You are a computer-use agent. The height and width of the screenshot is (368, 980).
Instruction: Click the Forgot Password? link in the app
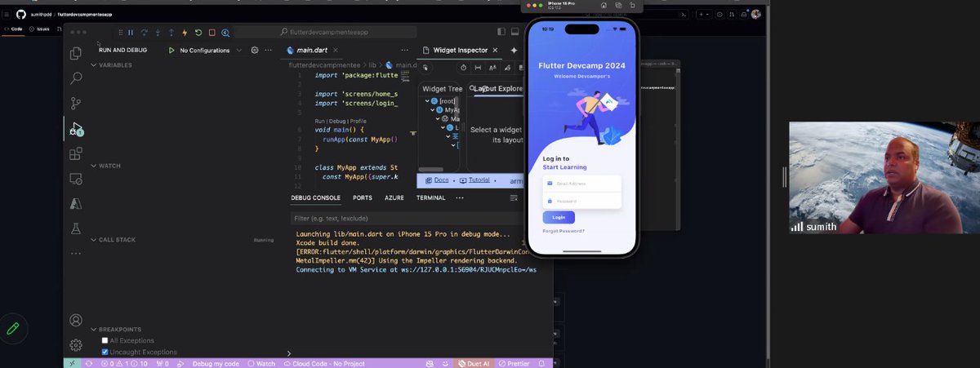click(563, 231)
